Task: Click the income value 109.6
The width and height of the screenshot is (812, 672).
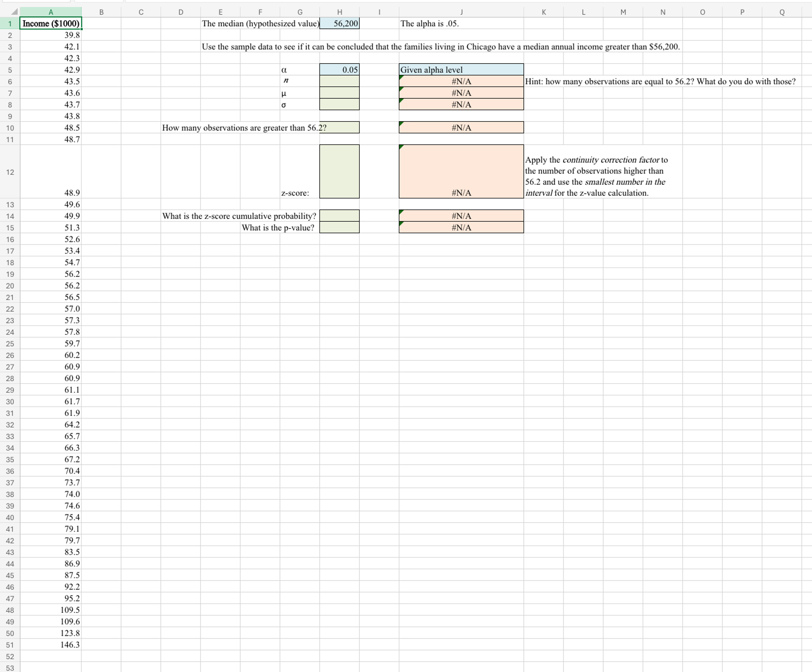Action: click(51, 621)
